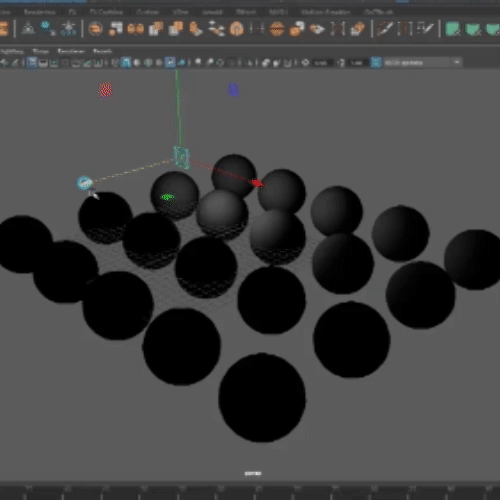Toggle Wireframe display in panel toolbar

[x=115, y=63]
